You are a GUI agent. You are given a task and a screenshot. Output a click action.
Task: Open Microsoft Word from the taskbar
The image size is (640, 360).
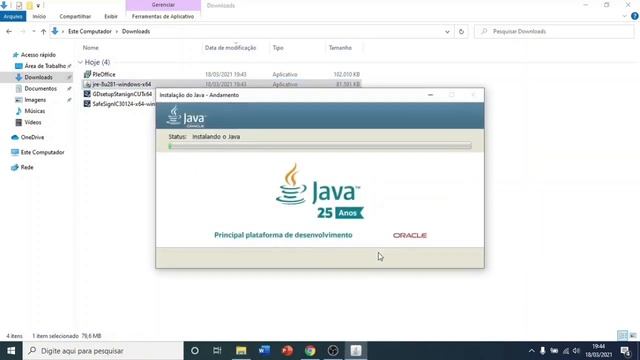[x=264, y=351]
